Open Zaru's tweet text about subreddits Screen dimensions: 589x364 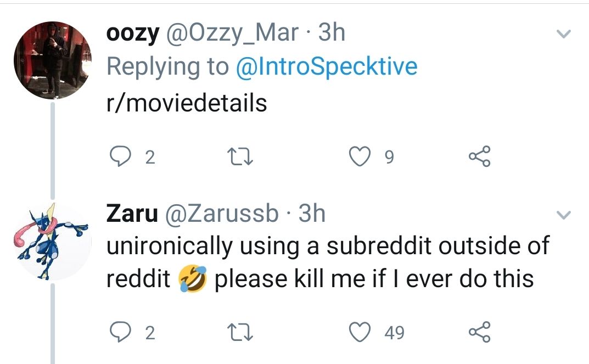pos(327,262)
